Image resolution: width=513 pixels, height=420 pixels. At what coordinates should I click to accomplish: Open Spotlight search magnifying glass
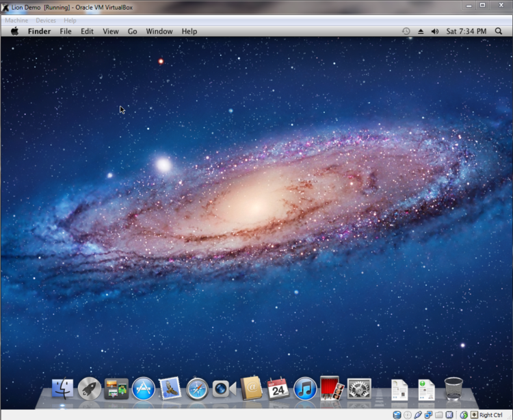click(498, 31)
